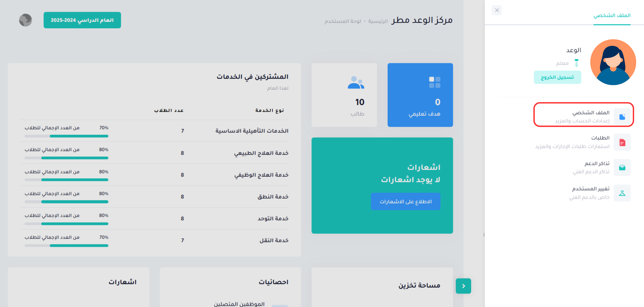
Task: Click the نوع الخدمة column header
Action: point(270,110)
